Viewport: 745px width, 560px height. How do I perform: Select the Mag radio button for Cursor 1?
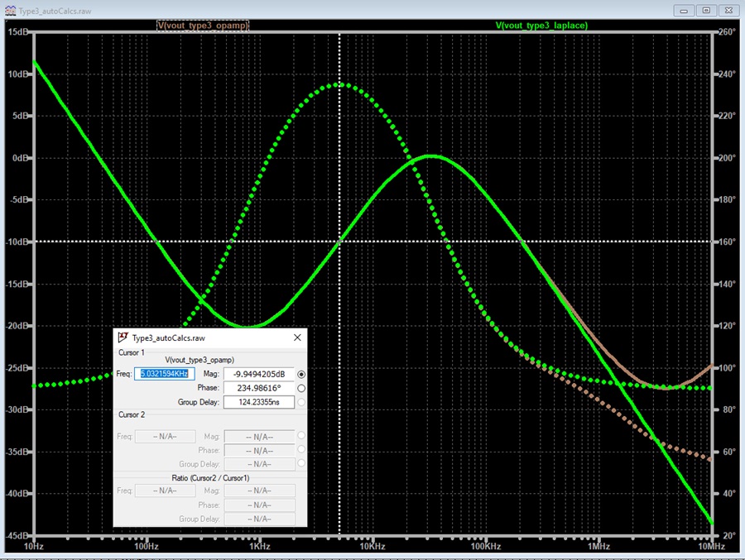[x=301, y=374]
